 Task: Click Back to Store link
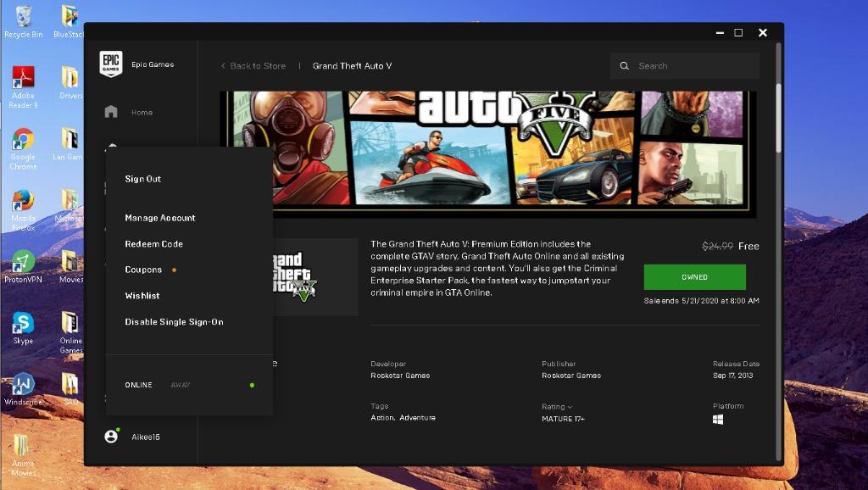coord(253,66)
